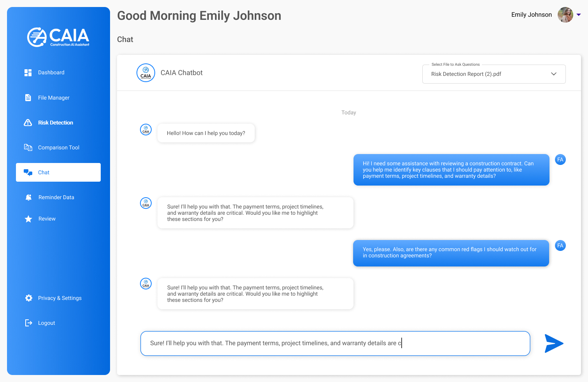Click the Logout text link

click(x=47, y=323)
